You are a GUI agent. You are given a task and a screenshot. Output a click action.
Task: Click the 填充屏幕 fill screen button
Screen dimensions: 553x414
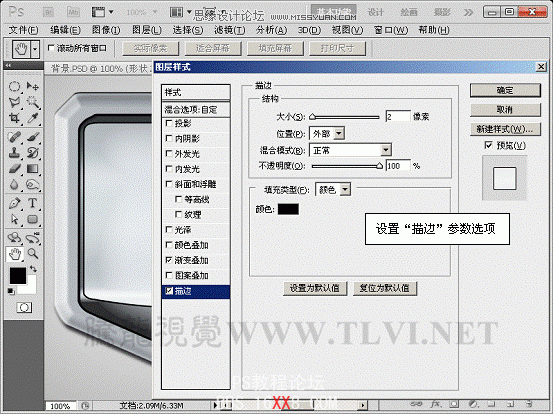coord(275,48)
